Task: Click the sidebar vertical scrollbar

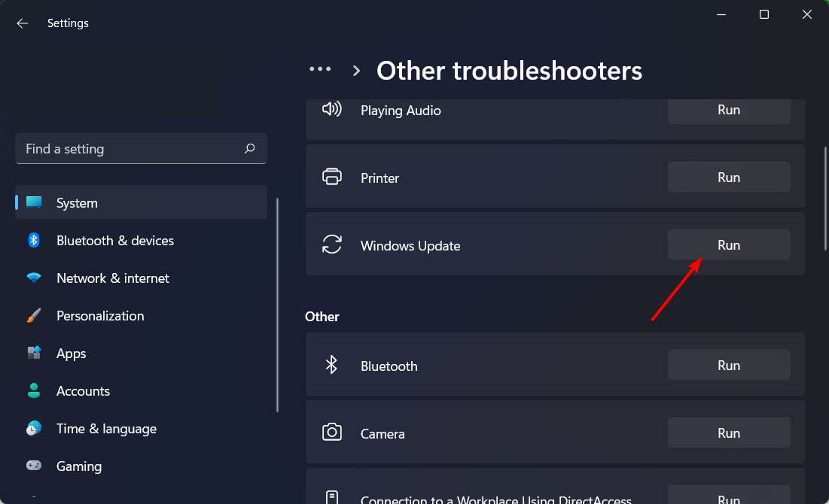Action: [x=277, y=305]
